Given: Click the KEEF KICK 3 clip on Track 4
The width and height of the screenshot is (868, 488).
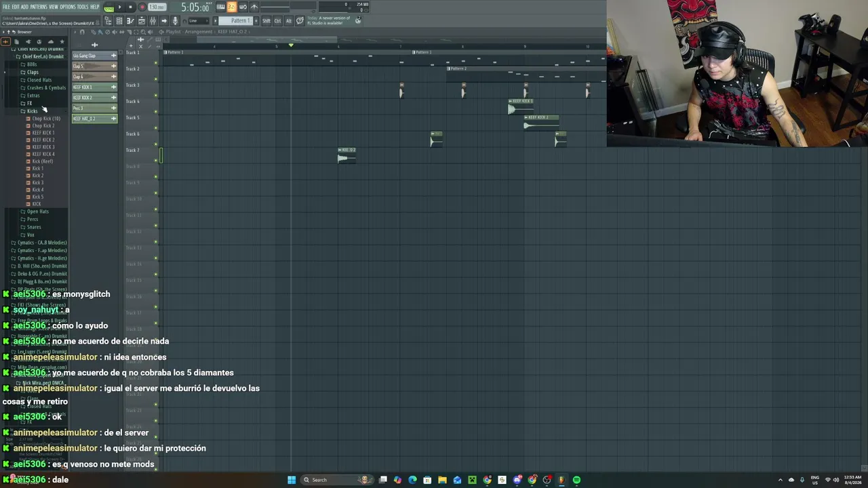Looking at the screenshot, I should point(521,106).
